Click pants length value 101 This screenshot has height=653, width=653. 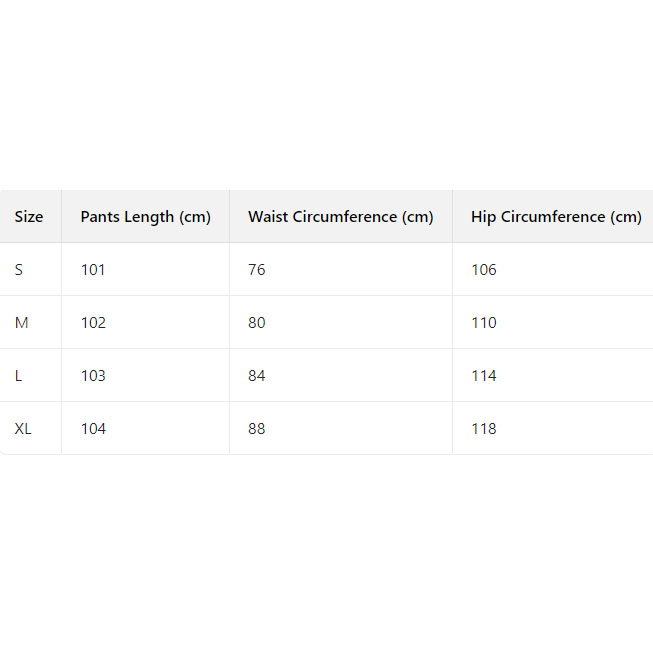[x=93, y=270]
